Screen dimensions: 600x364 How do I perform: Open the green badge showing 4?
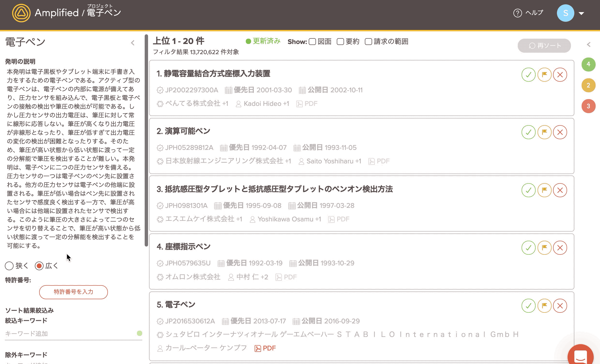click(588, 64)
